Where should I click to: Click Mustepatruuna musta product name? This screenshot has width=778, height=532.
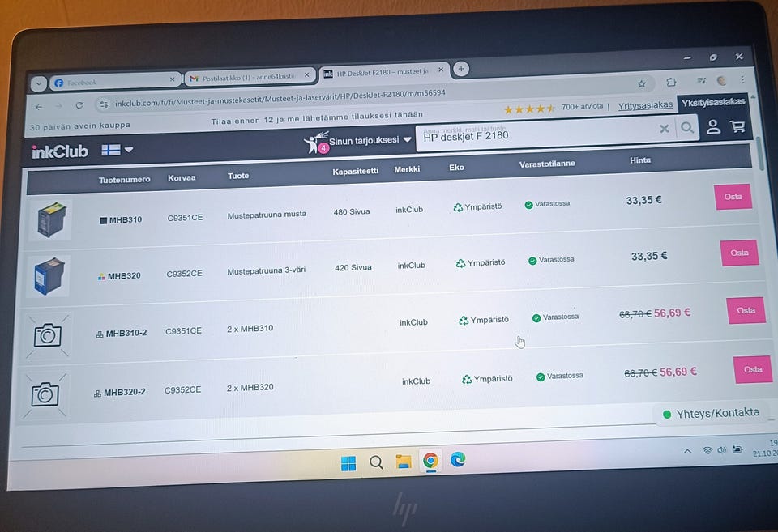pos(267,215)
